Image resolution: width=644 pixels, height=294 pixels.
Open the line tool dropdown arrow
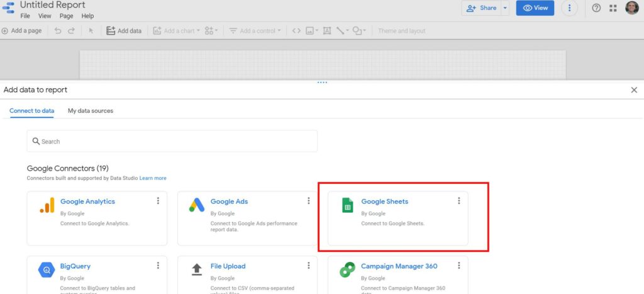tap(347, 31)
